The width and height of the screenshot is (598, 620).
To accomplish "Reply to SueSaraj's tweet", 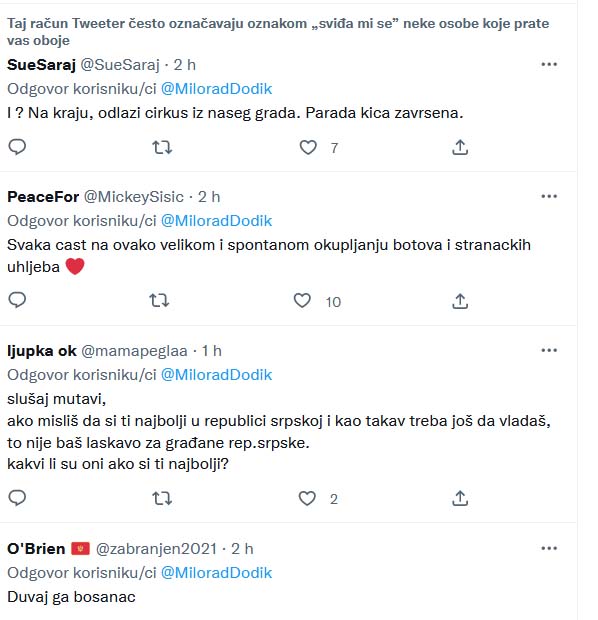I will click(17, 147).
